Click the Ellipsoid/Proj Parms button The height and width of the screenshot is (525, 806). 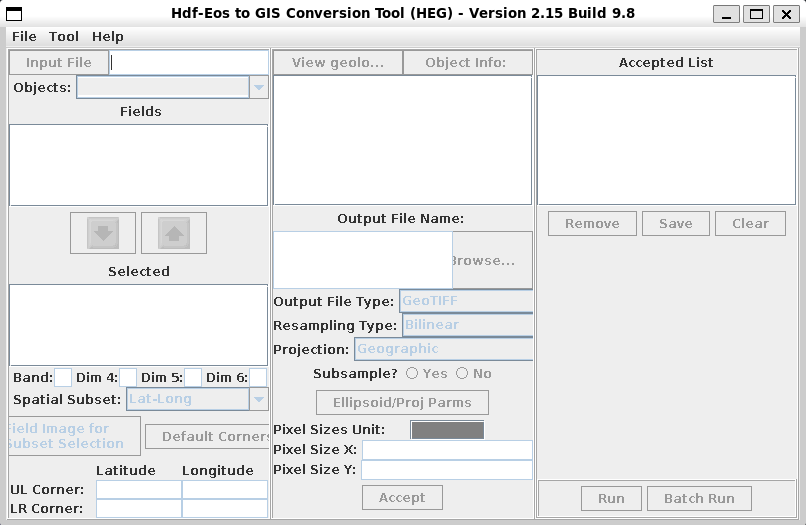(402, 402)
